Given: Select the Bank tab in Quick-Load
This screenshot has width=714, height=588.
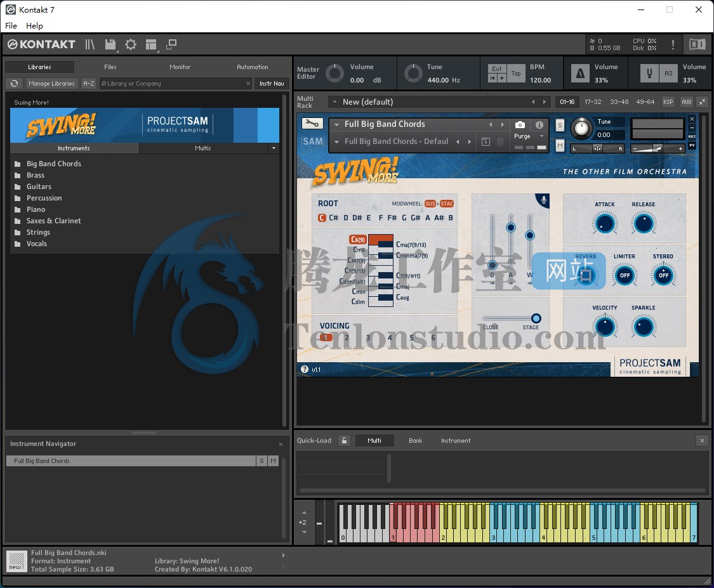Looking at the screenshot, I should (415, 441).
